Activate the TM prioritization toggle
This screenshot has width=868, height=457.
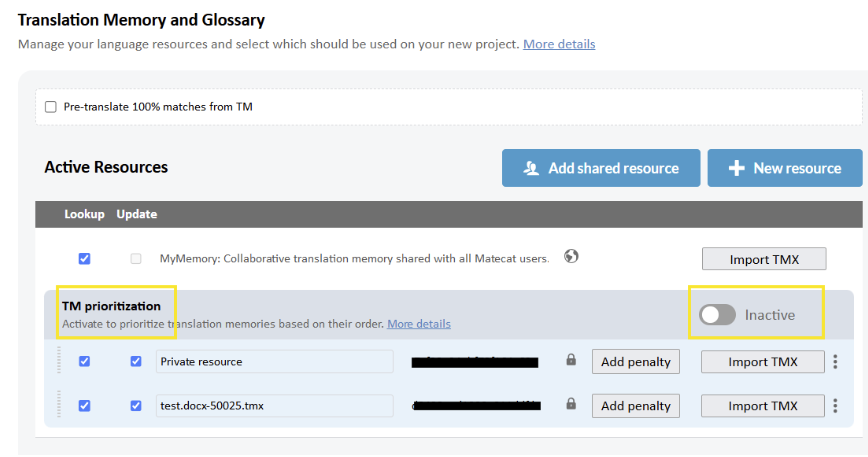[717, 315]
